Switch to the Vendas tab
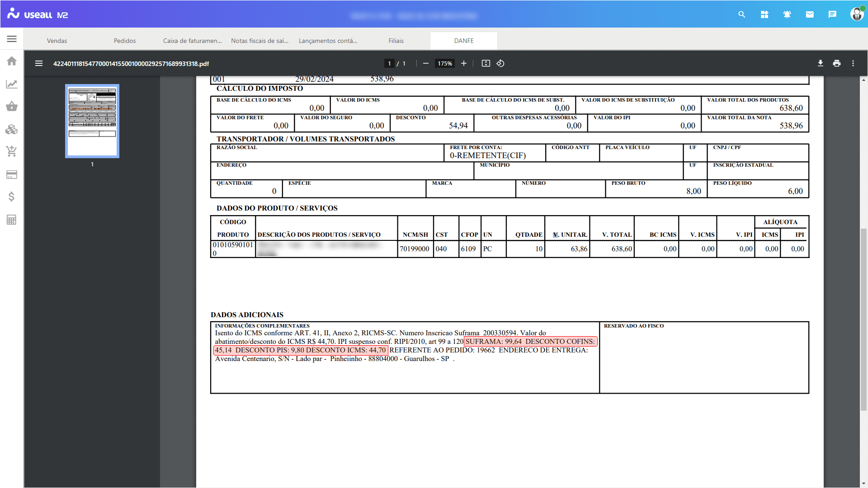 pyautogui.click(x=57, y=41)
